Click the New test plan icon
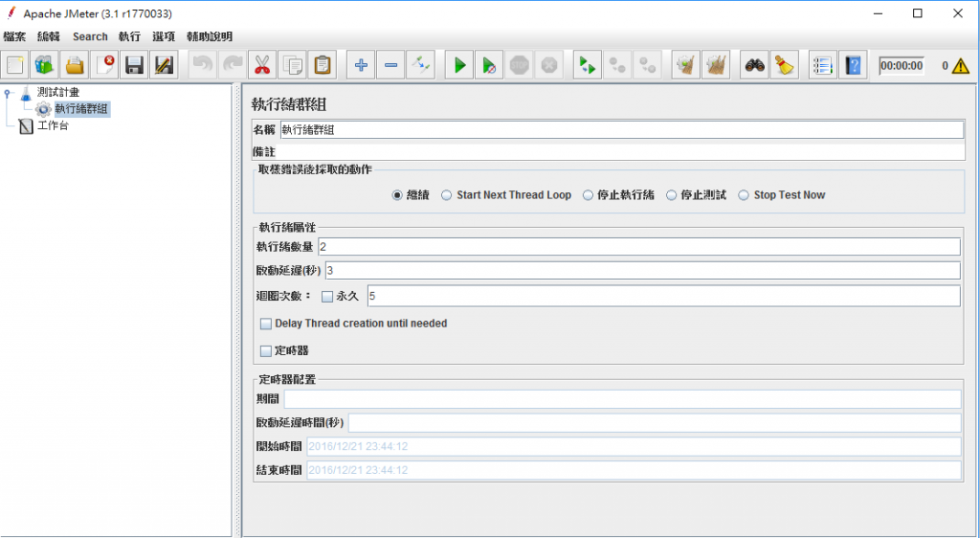 [13, 65]
